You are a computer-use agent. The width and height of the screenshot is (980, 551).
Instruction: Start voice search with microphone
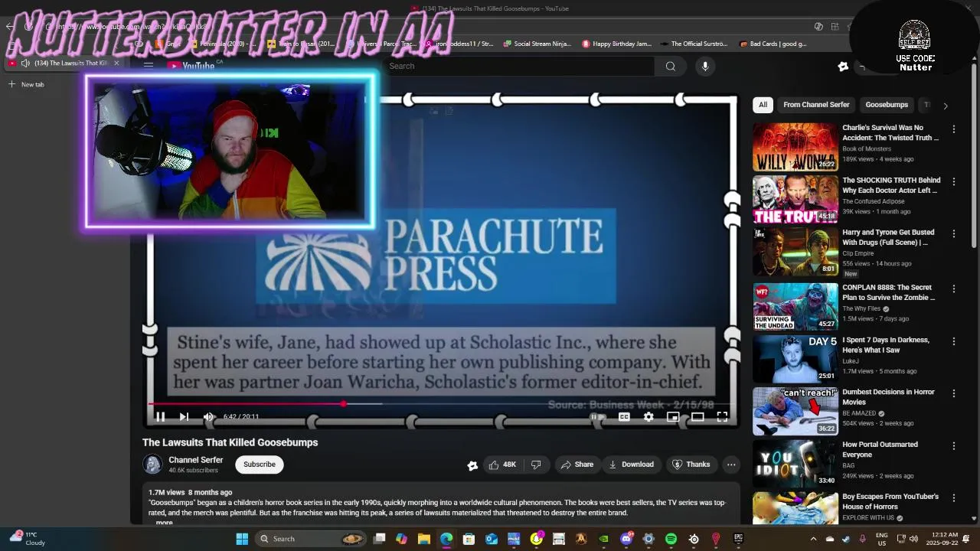(705, 66)
